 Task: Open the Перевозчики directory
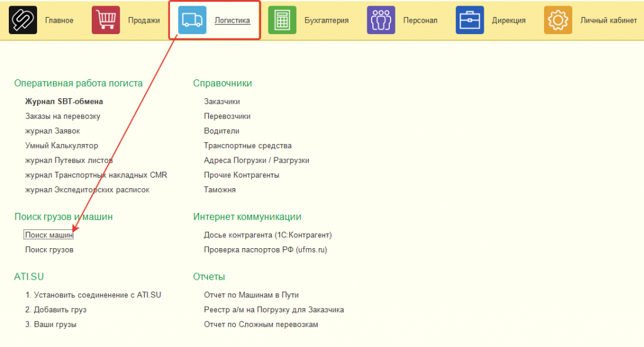click(x=227, y=116)
